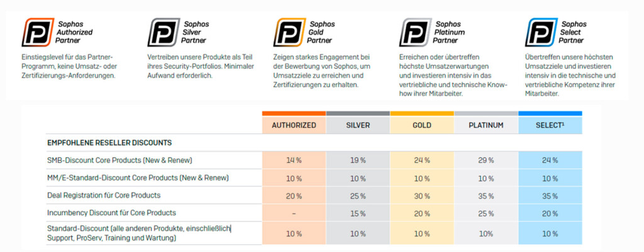Select the SILVER column header

click(358, 125)
